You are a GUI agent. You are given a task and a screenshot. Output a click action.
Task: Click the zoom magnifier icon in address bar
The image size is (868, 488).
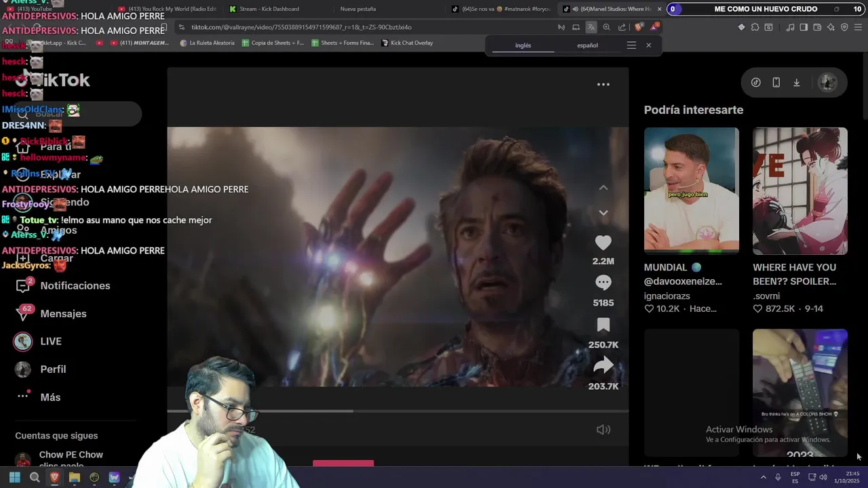pyautogui.click(x=606, y=27)
